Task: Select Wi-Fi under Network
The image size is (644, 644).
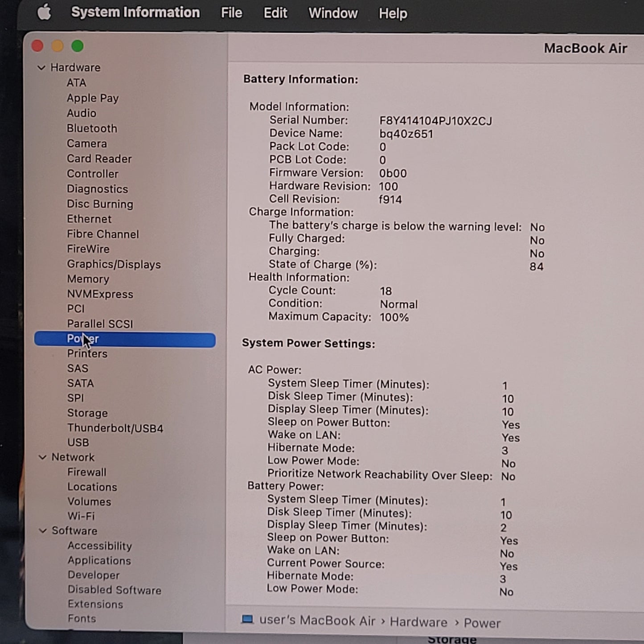Action: (x=81, y=516)
